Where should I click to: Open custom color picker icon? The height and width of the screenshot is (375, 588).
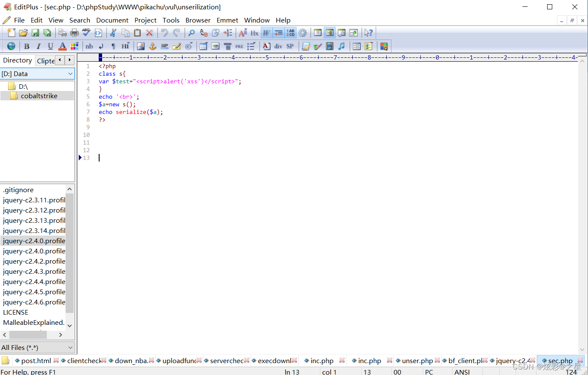point(384,46)
